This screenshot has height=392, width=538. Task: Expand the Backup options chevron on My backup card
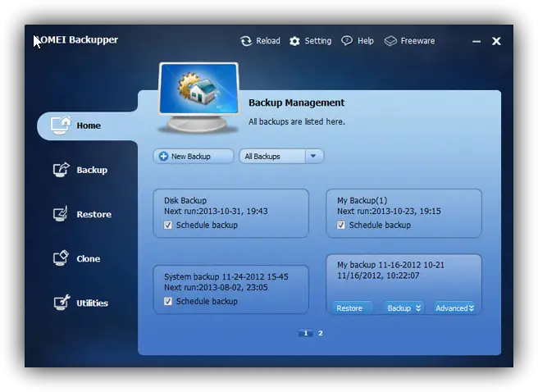418,308
